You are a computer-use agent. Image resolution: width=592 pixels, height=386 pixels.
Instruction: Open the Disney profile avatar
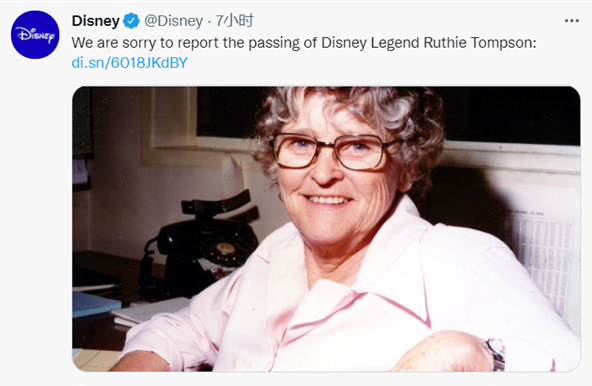pos(35,35)
